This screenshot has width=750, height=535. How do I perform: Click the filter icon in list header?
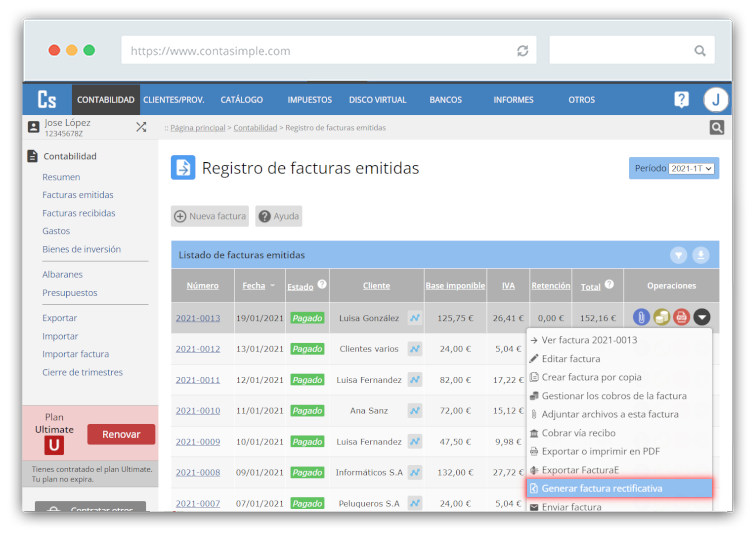[x=679, y=255]
